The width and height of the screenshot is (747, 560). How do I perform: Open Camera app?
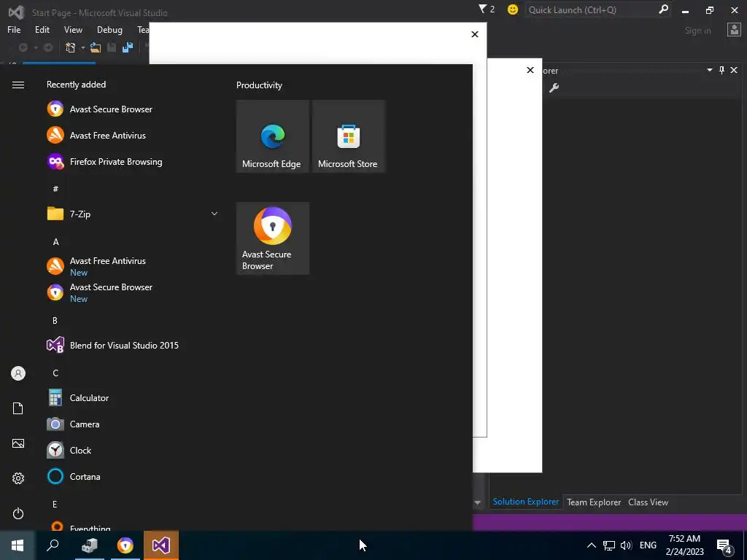[133, 424]
